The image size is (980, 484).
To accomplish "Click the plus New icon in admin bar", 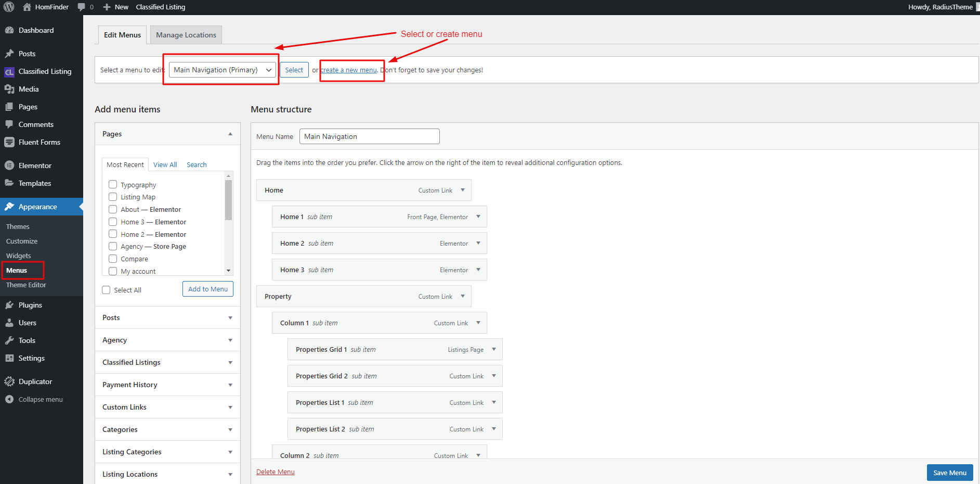I will click(x=107, y=7).
